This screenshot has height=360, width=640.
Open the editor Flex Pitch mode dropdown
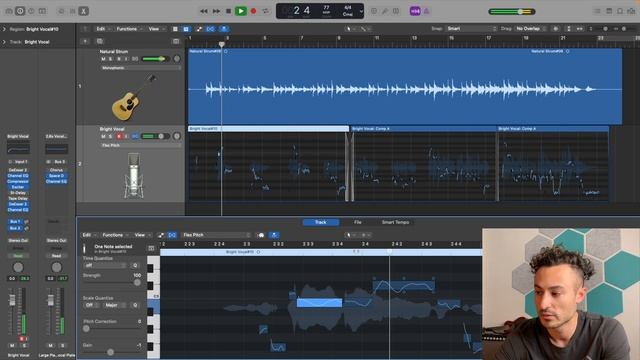(x=216, y=235)
